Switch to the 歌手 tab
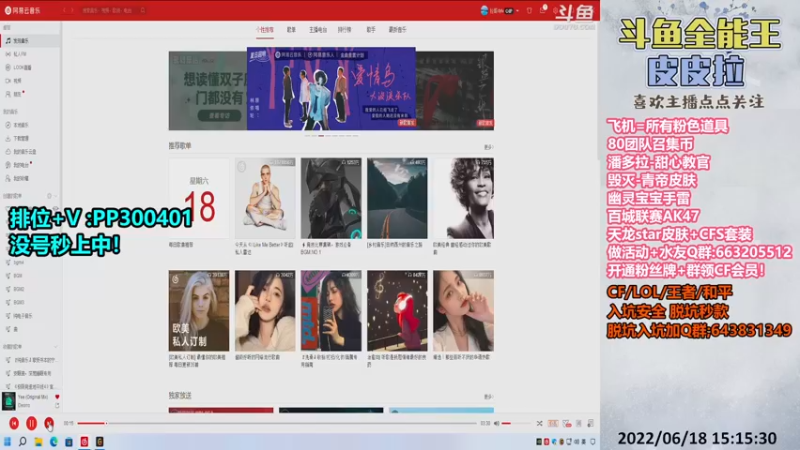 coord(371,30)
